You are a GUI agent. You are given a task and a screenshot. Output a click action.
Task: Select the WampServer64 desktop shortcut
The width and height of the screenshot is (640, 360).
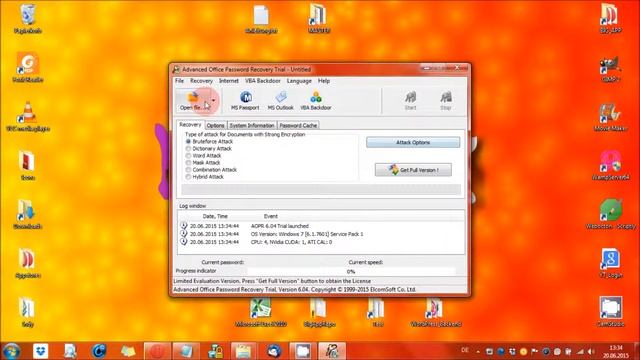[611, 165]
